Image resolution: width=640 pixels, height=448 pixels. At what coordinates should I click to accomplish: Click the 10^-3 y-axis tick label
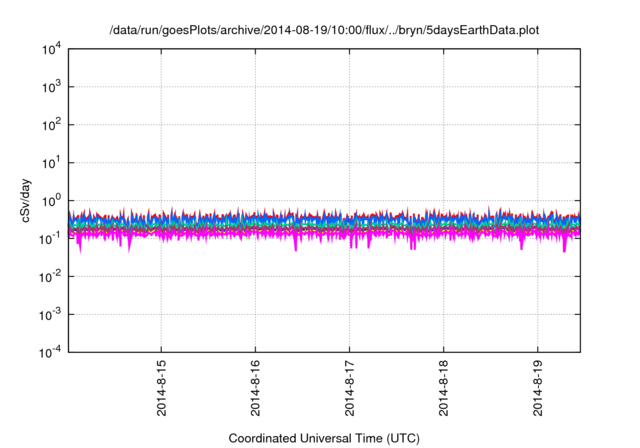[51, 315]
